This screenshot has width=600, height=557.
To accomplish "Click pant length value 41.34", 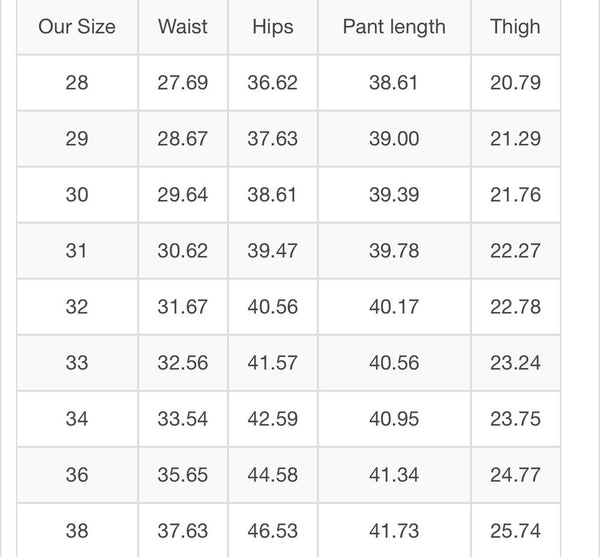I will coord(394,475).
